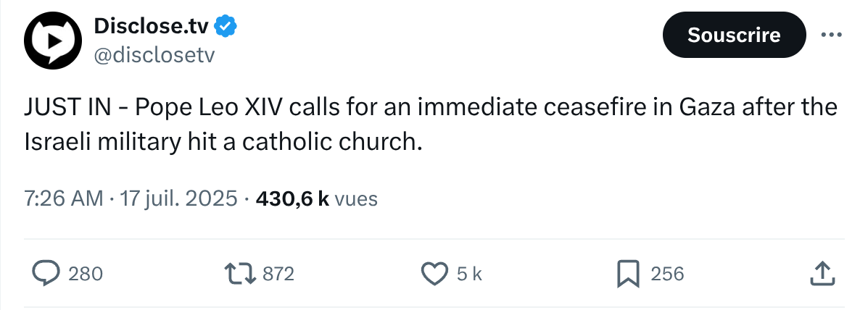Click the Disclose.tv display name
Viewport: 868px width, 310px height.
(x=152, y=25)
